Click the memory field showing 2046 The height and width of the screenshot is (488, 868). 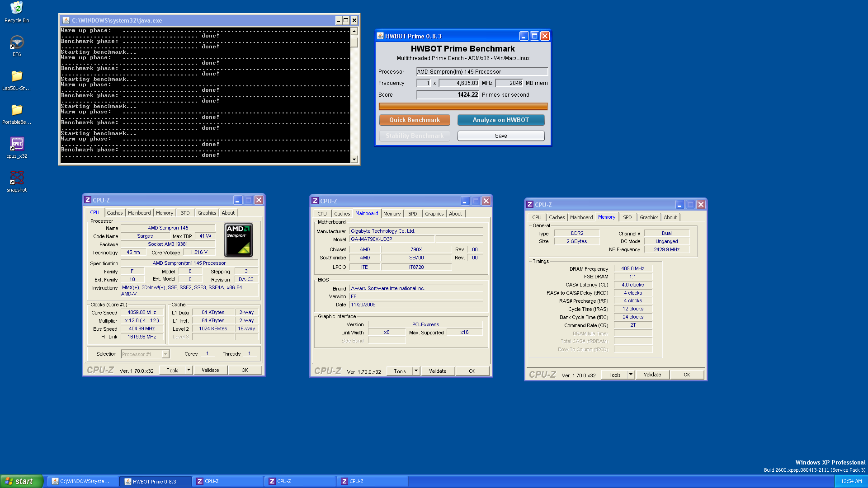tap(509, 83)
